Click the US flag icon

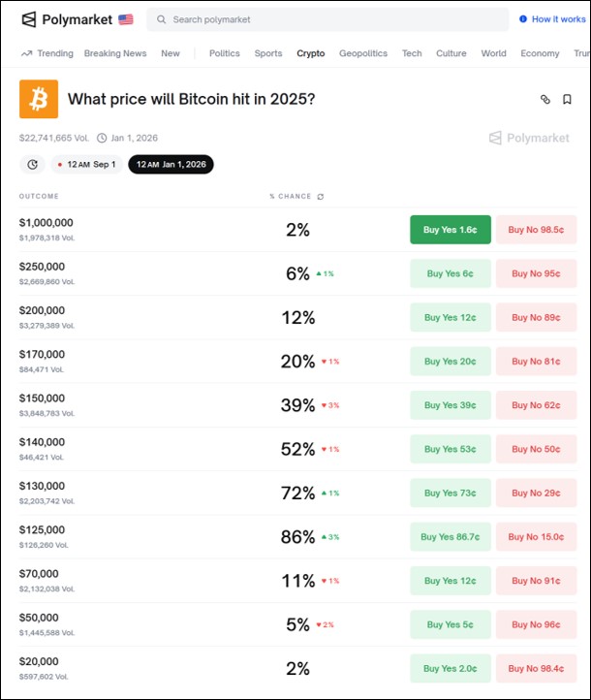(x=126, y=19)
